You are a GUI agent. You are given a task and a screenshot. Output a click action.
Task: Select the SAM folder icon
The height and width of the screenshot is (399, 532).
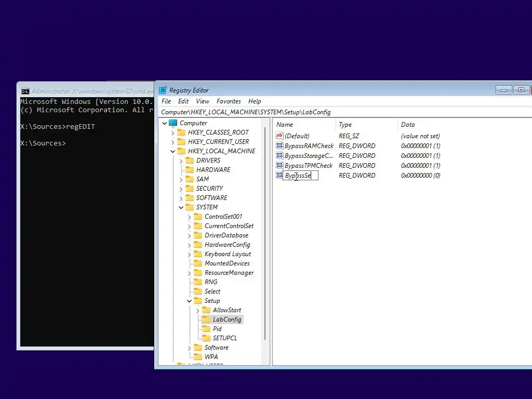coord(190,179)
